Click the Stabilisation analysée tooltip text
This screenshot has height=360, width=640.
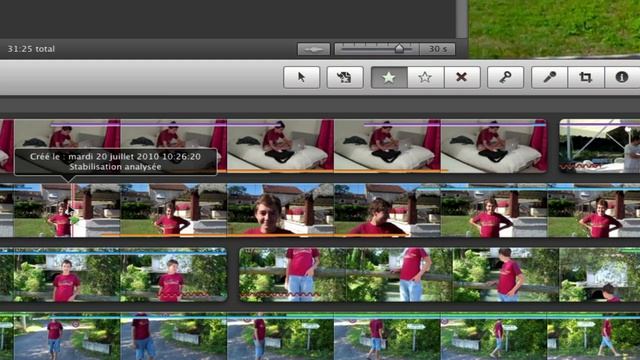[115, 167]
